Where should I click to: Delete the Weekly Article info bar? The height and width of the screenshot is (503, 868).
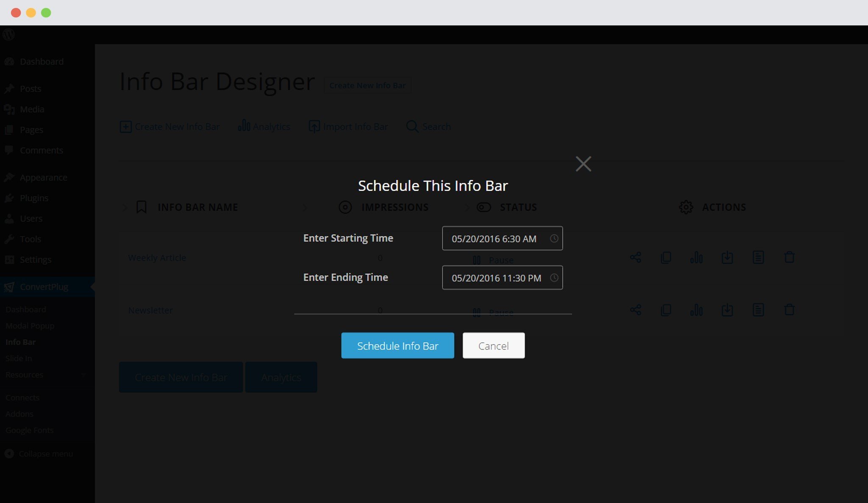(789, 257)
